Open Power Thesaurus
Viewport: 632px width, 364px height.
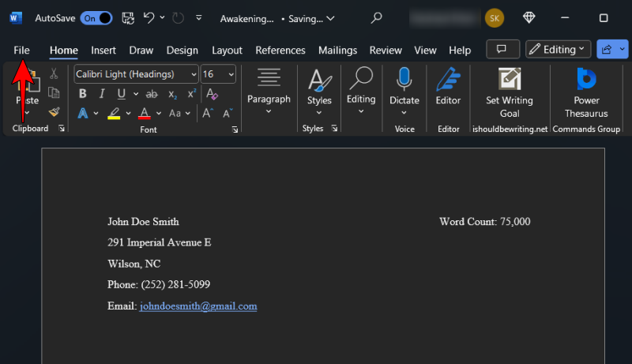(x=586, y=80)
